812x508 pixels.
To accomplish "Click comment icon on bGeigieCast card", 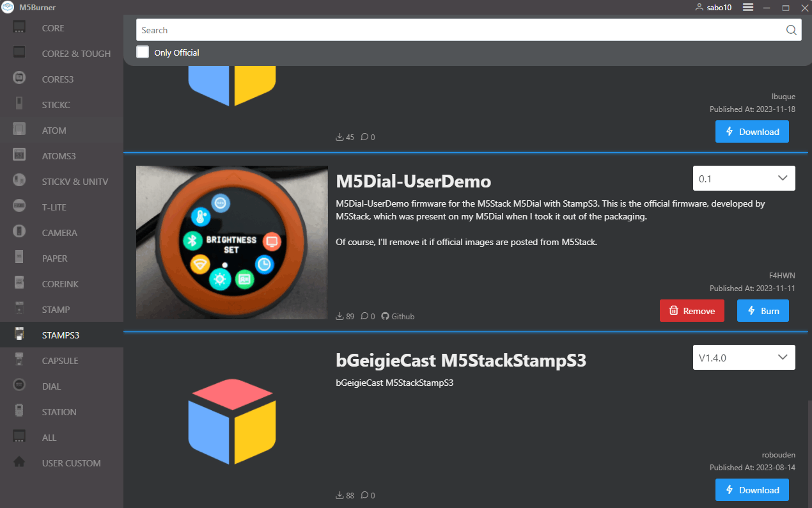I will 364,495.
